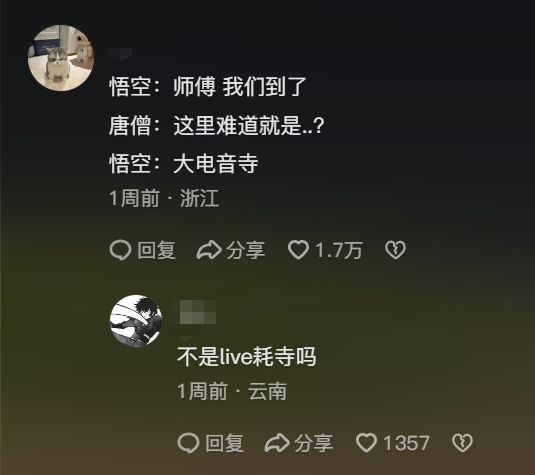Like the 'live耗寺' reply via its heart icon
The image size is (535, 475).
pos(366,443)
